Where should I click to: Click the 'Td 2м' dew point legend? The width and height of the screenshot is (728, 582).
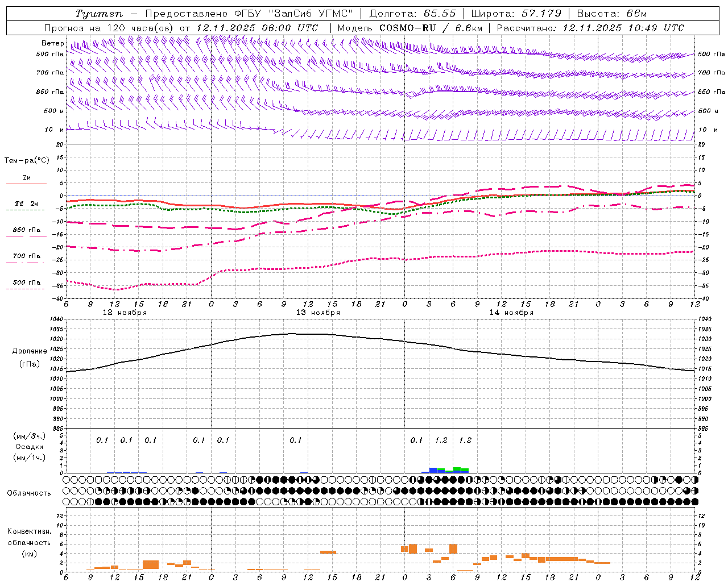coord(26,203)
